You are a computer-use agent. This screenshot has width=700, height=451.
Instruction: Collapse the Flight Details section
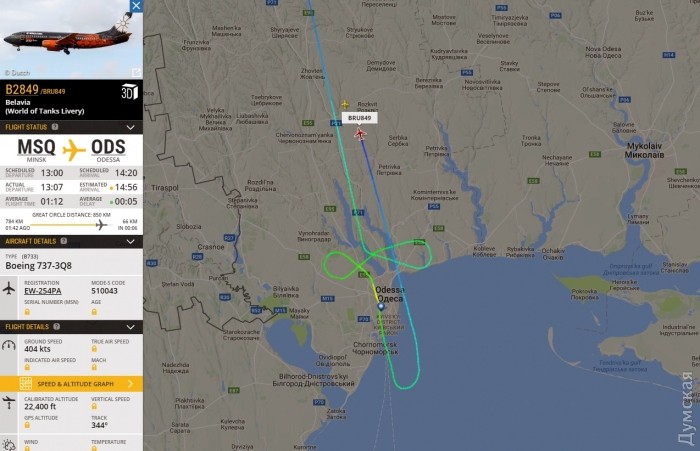(x=130, y=327)
